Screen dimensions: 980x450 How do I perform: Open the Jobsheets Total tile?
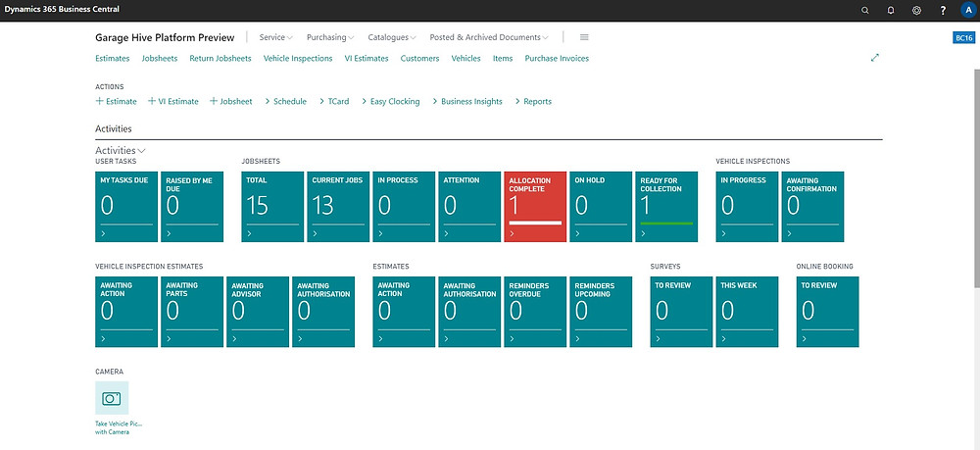pyautogui.click(x=272, y=206)
